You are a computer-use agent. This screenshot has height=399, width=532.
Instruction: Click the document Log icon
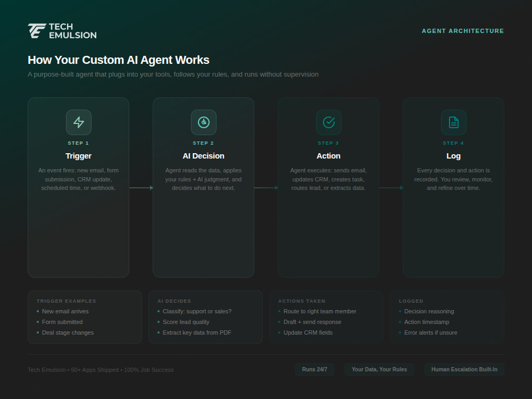(x=454, y=122)
